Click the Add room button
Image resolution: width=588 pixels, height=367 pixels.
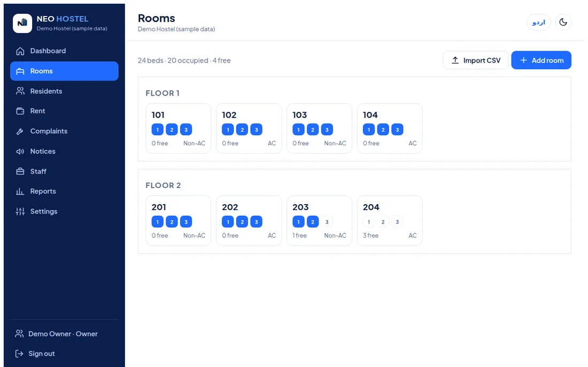pos(541,60)
